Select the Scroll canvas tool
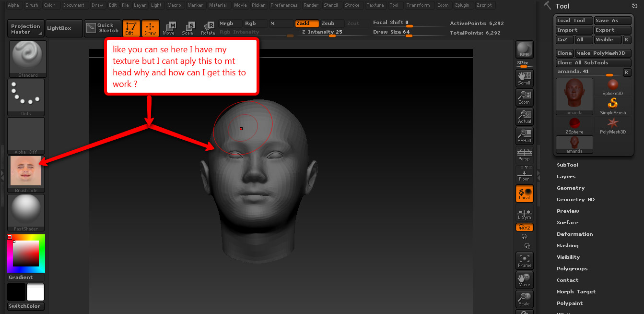Viewport: 644px width, 314px height. [x=524, y=78]
